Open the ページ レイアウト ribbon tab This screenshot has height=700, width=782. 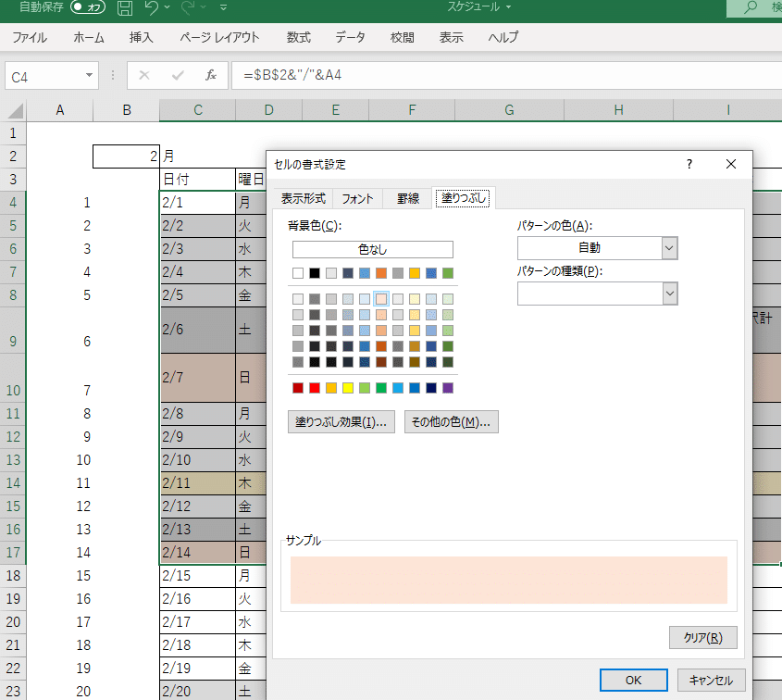pos(219,37)
